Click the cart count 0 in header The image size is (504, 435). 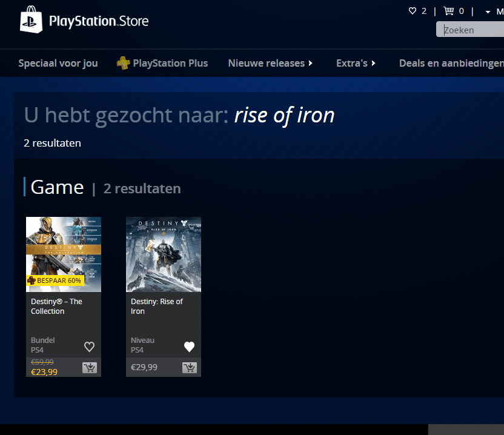click(x=461, y=12)
